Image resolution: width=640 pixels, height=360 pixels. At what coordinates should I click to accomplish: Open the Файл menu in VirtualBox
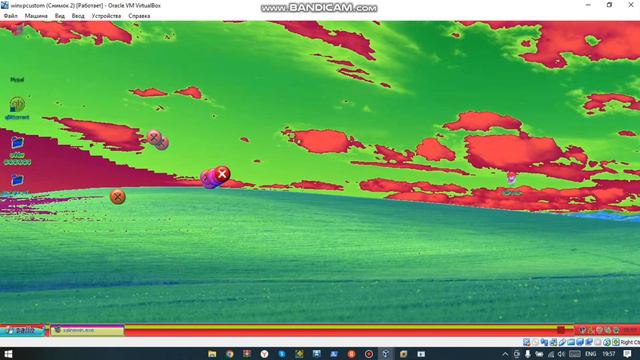tap(11, 16)
